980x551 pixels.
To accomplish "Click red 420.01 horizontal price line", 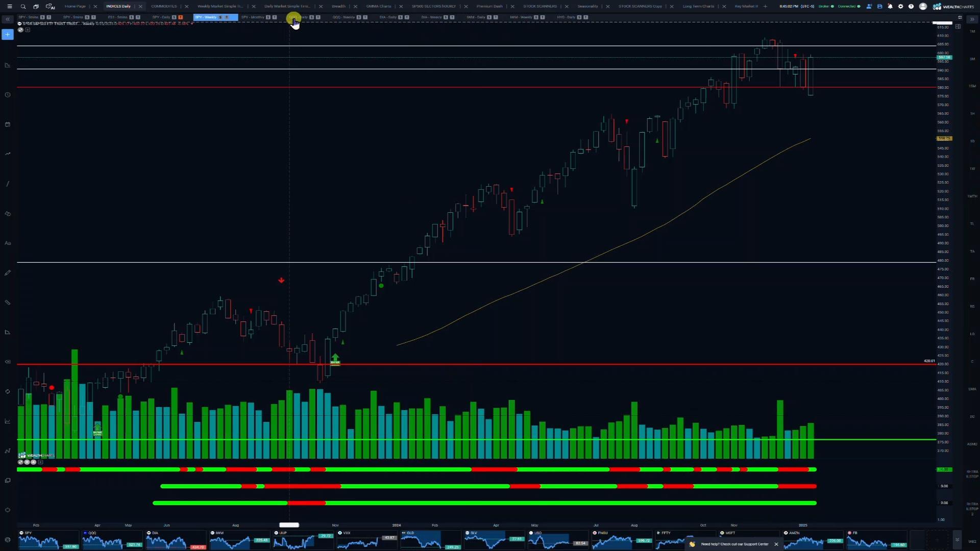I will tap(476, 364).
